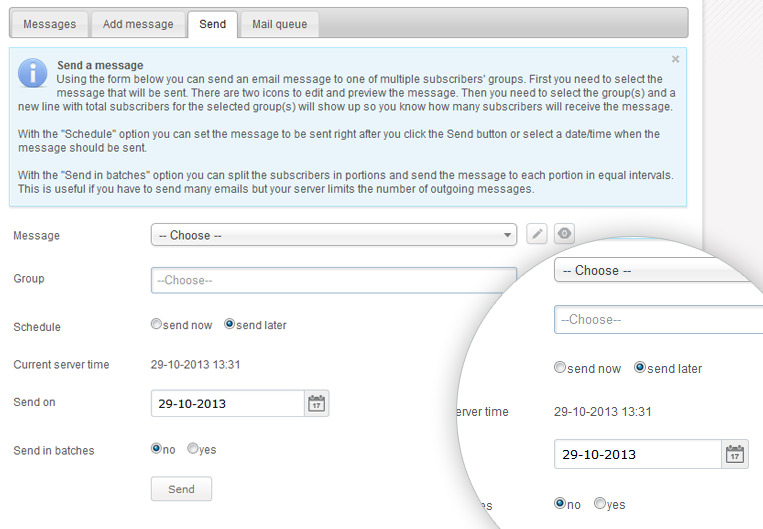The image size is (763, 529).
Task: Click the blue info icon
Action: (33, 73)
